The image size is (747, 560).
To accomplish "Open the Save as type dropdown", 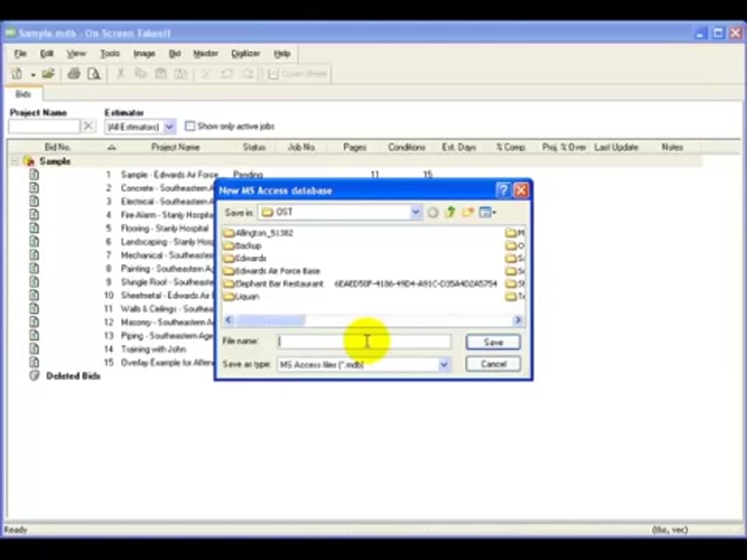I will 444,364.
